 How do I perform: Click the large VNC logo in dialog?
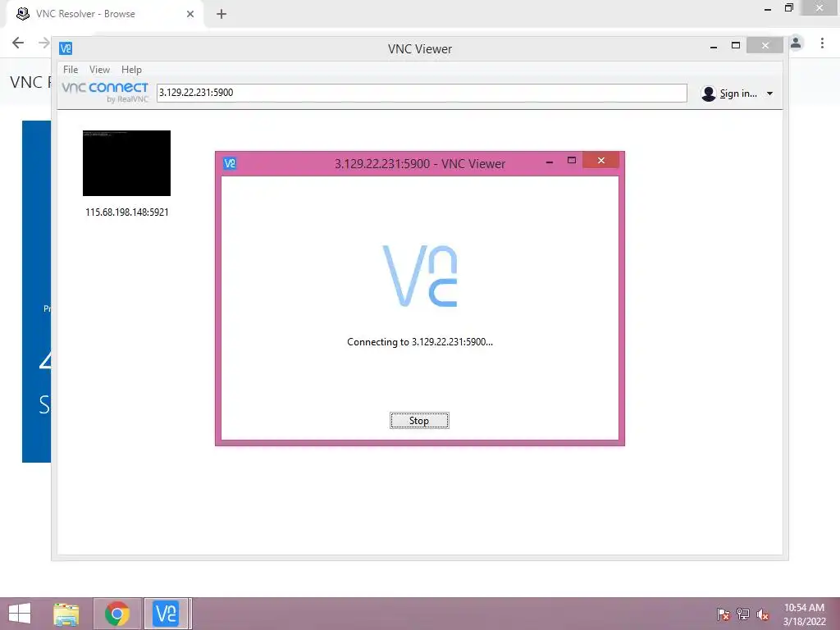420,276
